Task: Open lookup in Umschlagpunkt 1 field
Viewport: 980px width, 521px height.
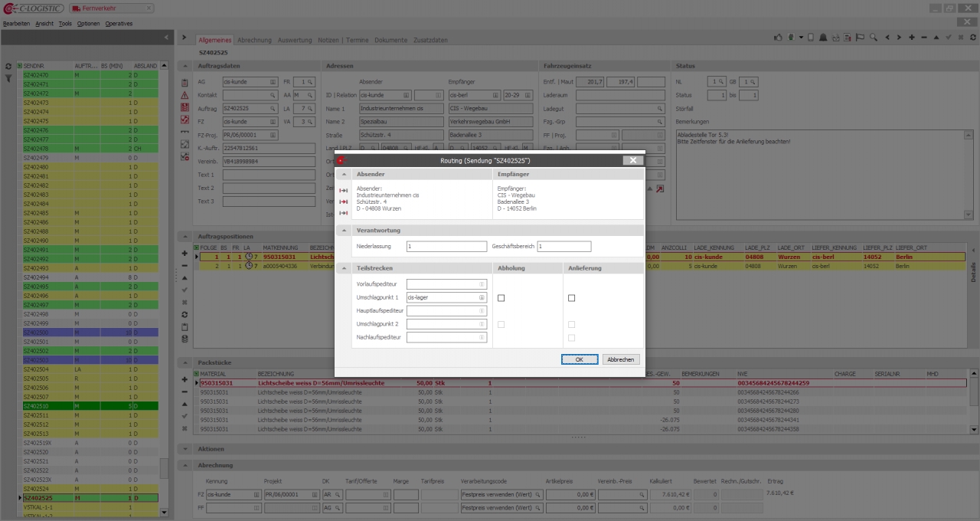Action: click(482, 297)
